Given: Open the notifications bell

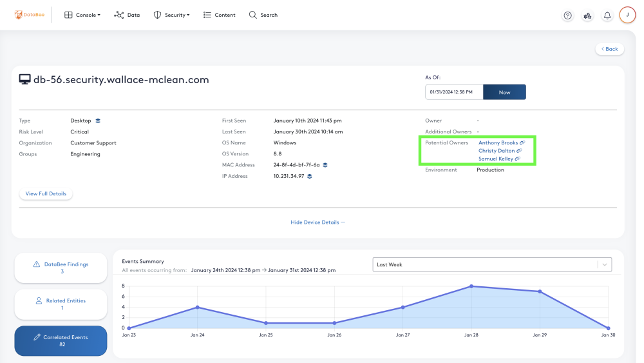Looking at the screenshot, I should click(x=607, y=15).
